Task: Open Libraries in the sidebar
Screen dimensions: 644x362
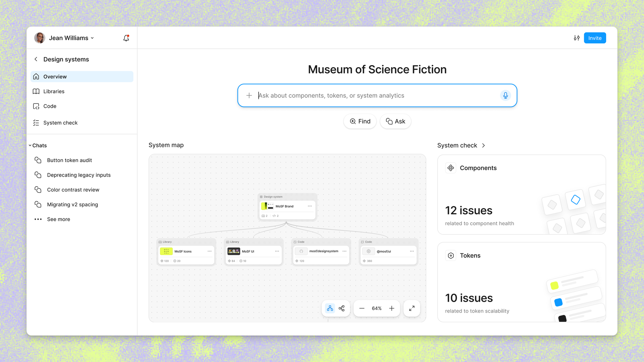Action: pos(82,91)
